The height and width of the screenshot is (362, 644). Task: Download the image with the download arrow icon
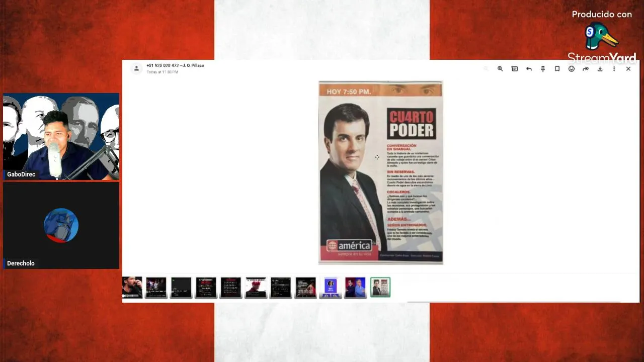pyautogui.click(x=600, y=69)
